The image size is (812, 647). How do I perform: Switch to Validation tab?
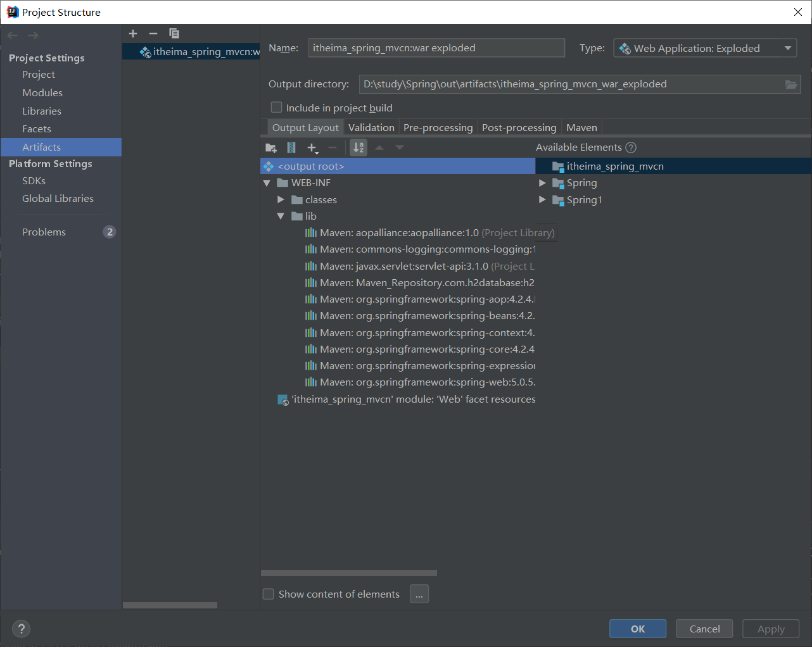(371, 127)
